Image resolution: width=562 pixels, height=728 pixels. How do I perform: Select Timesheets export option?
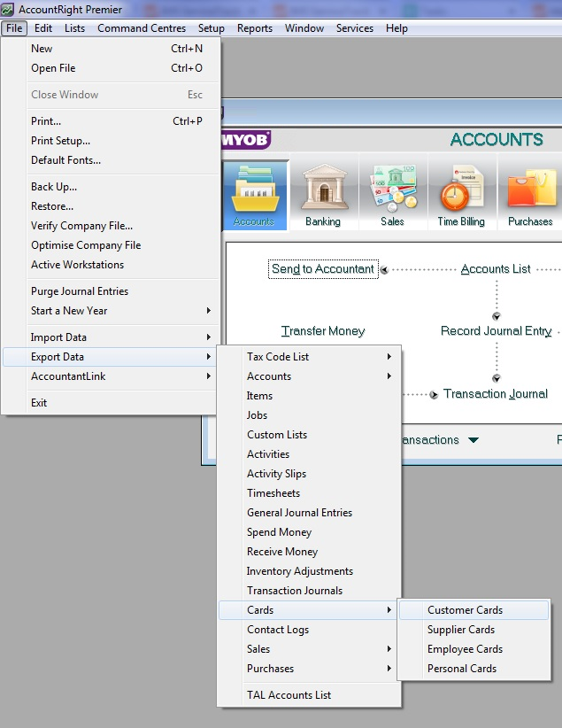[x=309, y=493]
